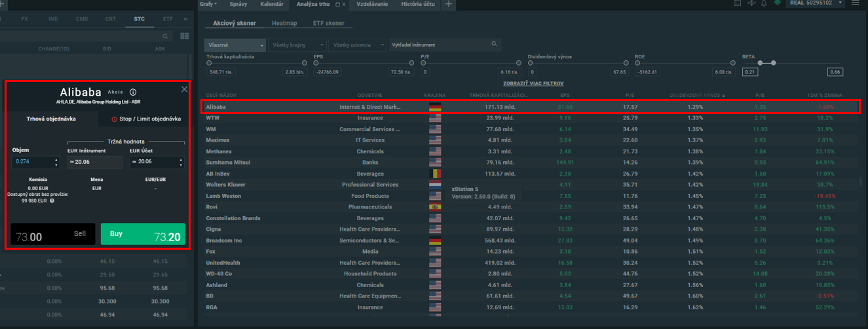Click the search icon in instrument search
Screen dimensions: 868x329
(x=495, y=45)
